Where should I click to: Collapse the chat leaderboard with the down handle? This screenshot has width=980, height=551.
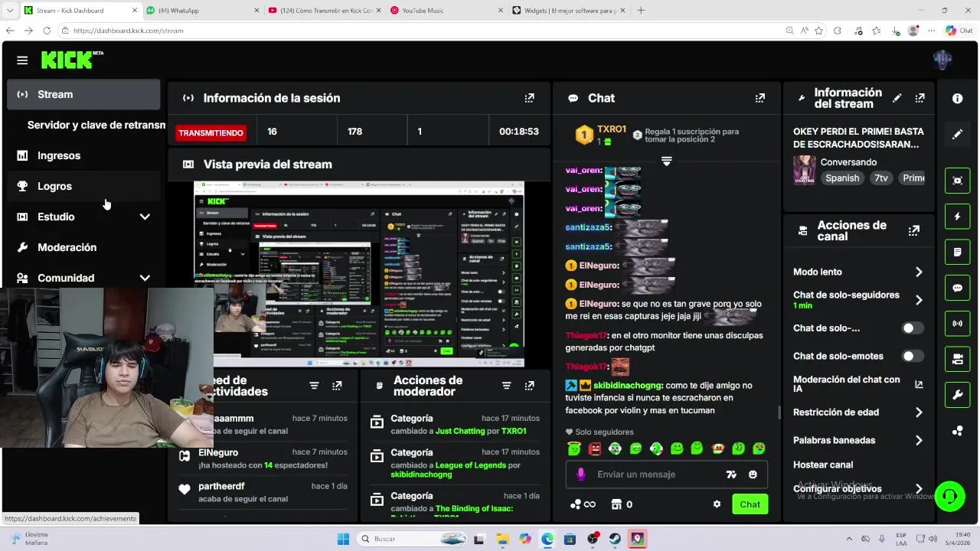tap(666, 161)
